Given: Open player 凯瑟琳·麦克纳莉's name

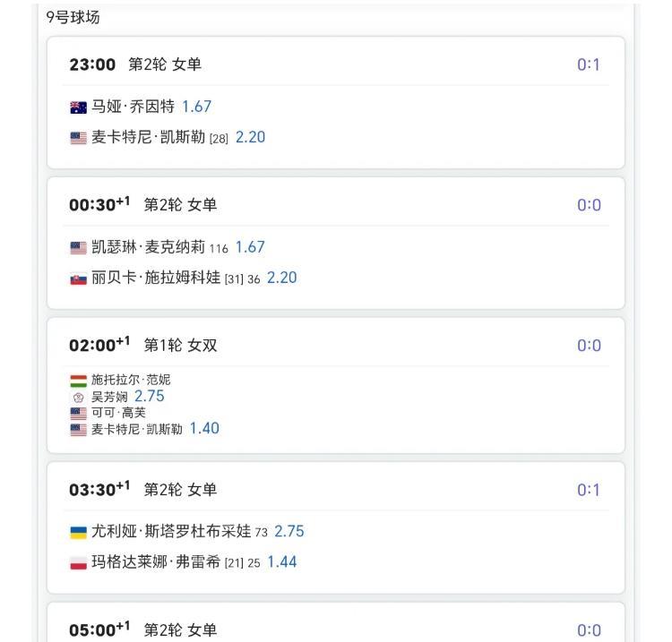Looking at the screenshot, I should pyautogui.click(x=148, y=247).
